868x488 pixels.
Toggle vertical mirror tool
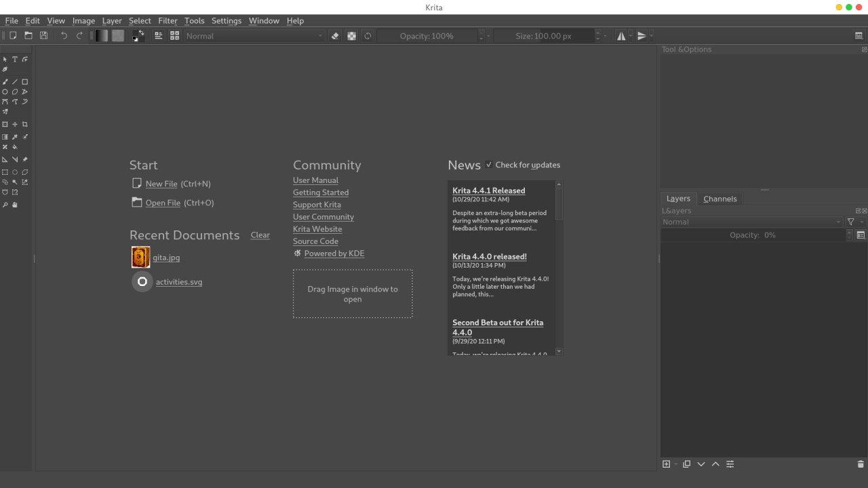tap(642, 36)
